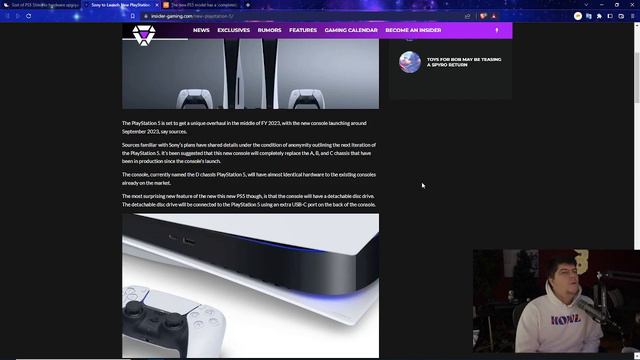
Task: Click BECOME AN INSIDER link
Action: pyautogui.click(x=413, y=30)
